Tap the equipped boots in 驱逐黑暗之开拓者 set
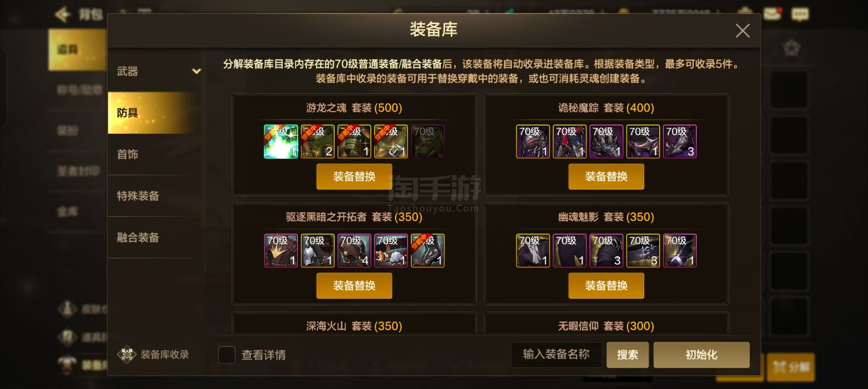This screenshot has width=868, height=389. [x=428, y=251]
